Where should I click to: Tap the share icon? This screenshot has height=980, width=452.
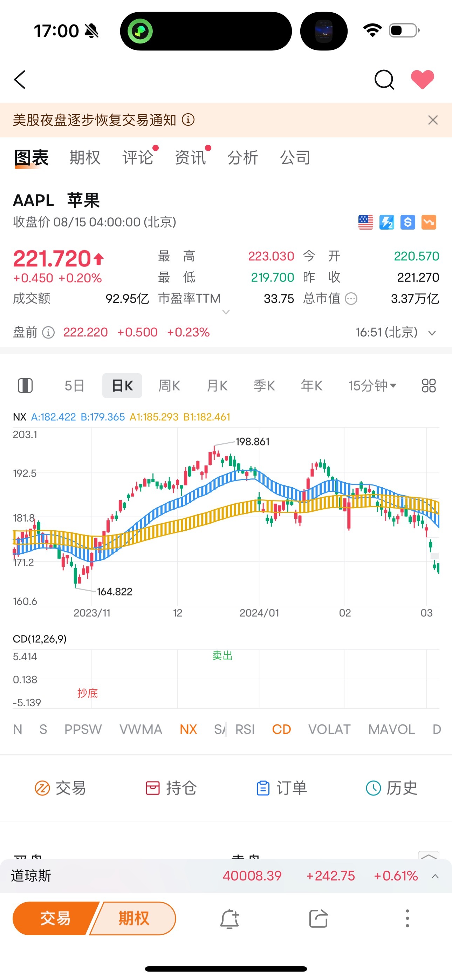click(x=318, y=919)
